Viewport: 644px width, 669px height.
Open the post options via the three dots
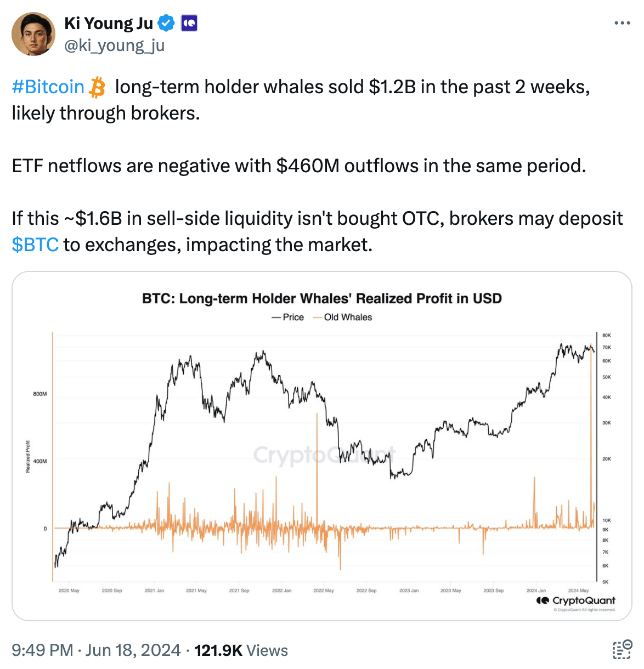[x=622, y=22]
